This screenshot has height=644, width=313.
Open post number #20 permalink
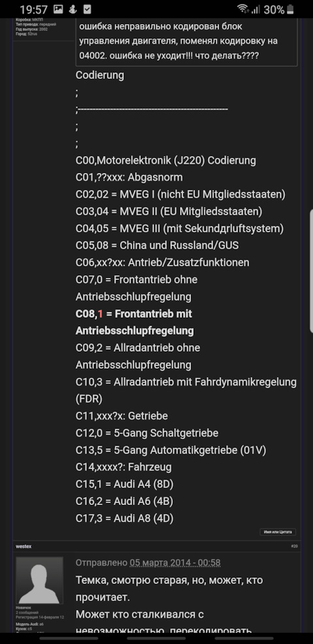click(294, 546)
